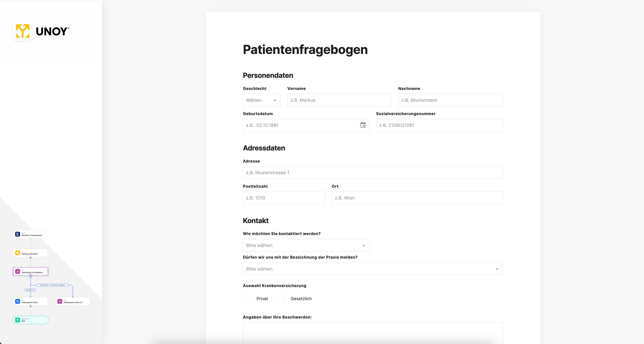
Task: Click the green End flag icon
Action: point(17,320)
